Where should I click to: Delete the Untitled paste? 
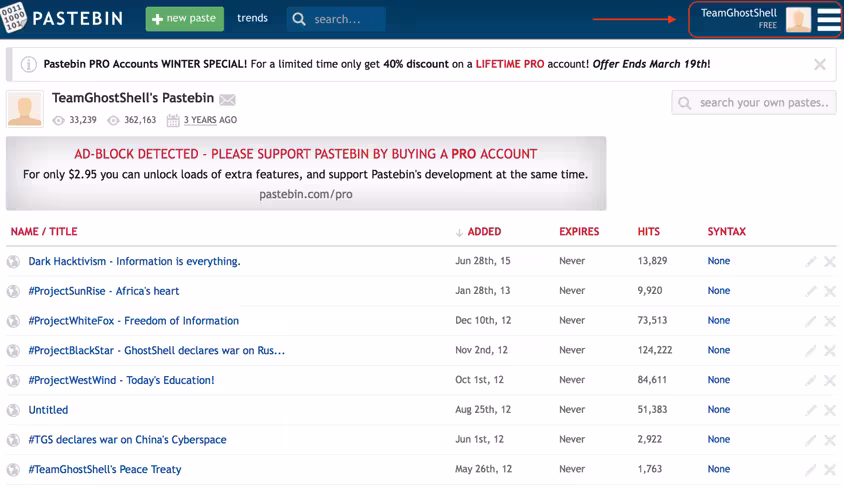point(829,411)
